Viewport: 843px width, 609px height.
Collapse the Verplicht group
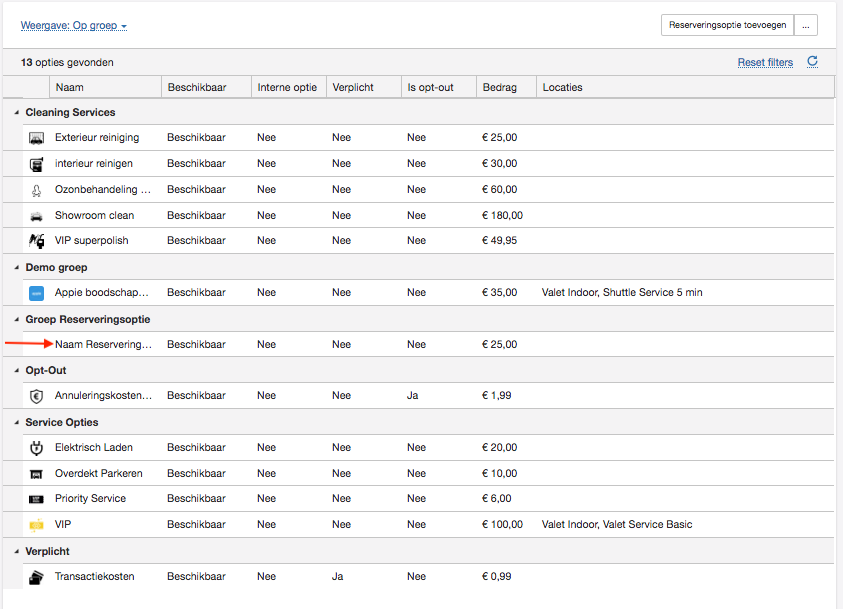point(17,551)
